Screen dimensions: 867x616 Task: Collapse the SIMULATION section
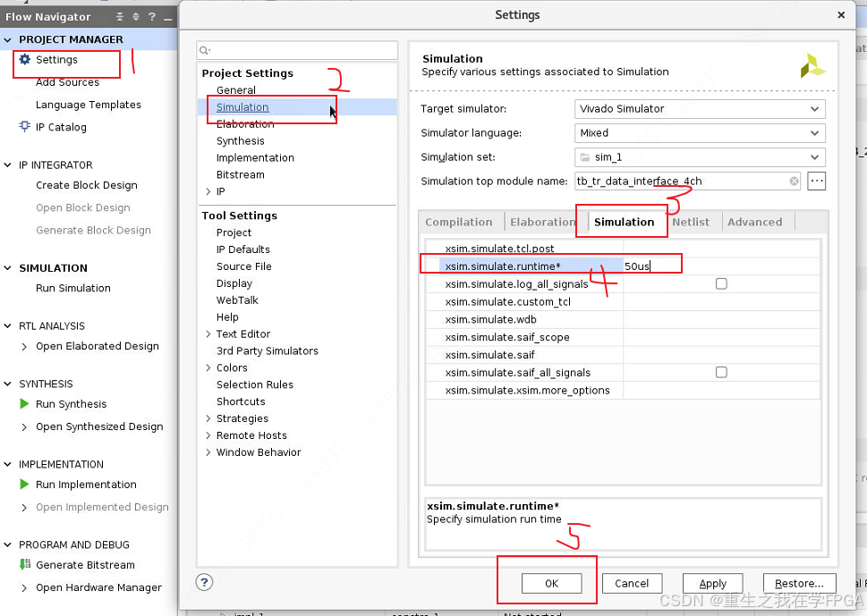tap(8, 268)
